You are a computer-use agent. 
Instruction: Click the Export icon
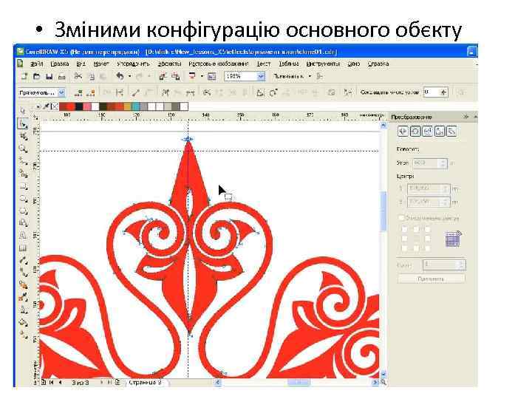point(175,76)
